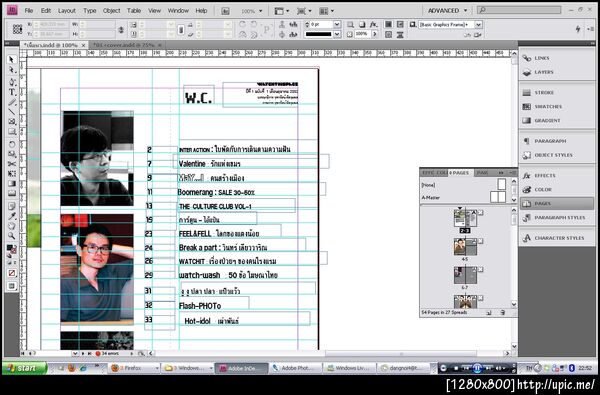Select the Zoom tool
Viewport: 600px width, 395px height.
tap(11, 236)
